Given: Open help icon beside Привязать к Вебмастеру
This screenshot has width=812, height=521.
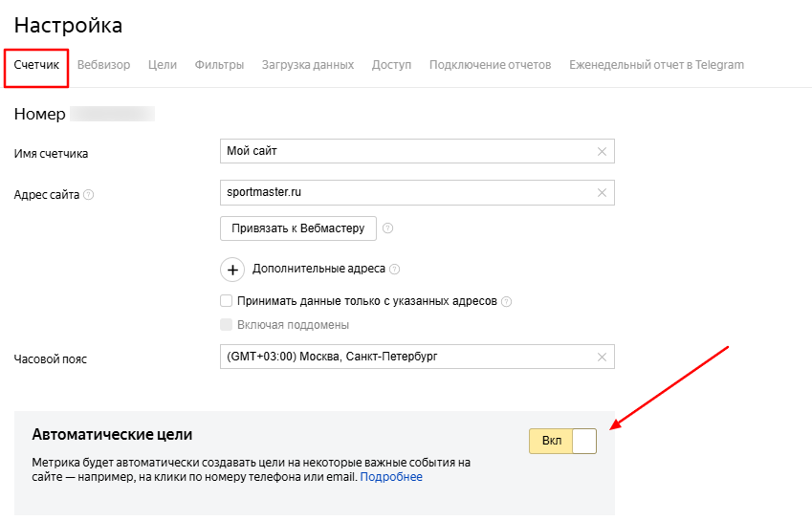Looking at the screenshot, I should pyautogui.click(x=387, y=228).
